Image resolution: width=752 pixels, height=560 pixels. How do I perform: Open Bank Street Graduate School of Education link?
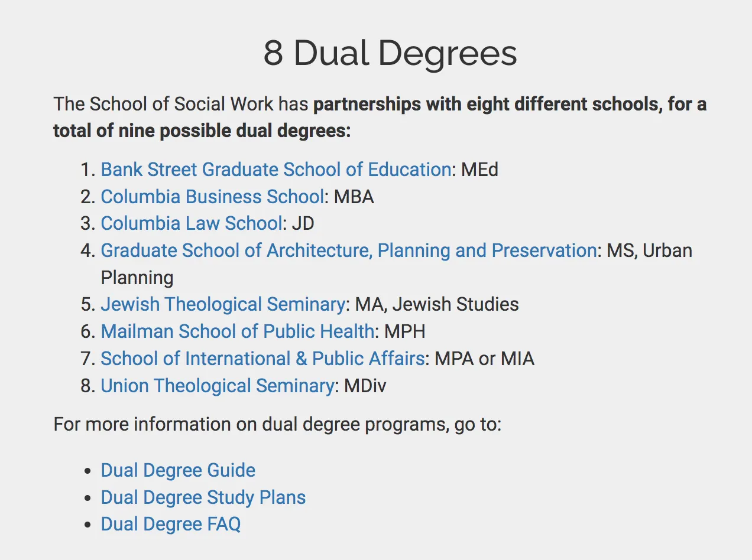click(275, 170)
